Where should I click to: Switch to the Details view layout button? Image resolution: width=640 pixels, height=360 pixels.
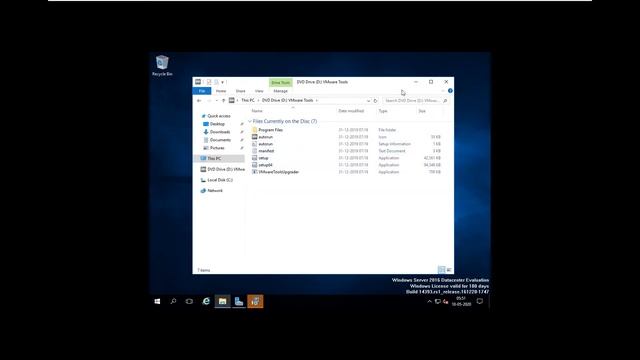(x=441, y=270)
